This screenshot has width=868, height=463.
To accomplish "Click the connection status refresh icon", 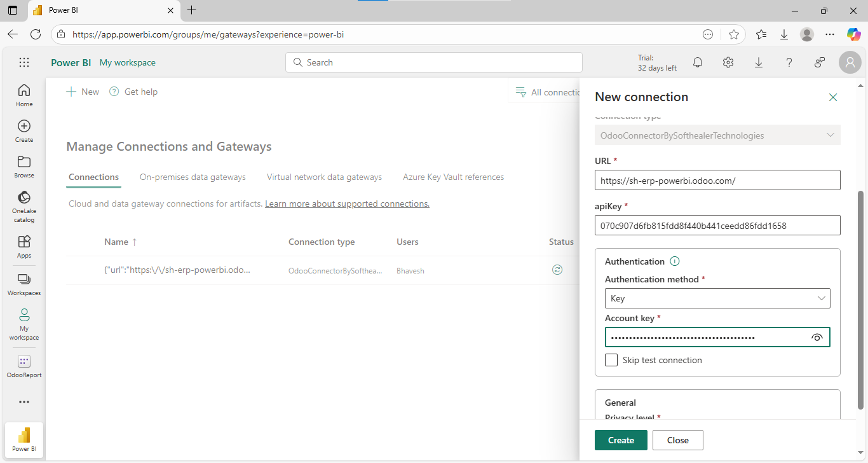I will click(x=557, y=270).
